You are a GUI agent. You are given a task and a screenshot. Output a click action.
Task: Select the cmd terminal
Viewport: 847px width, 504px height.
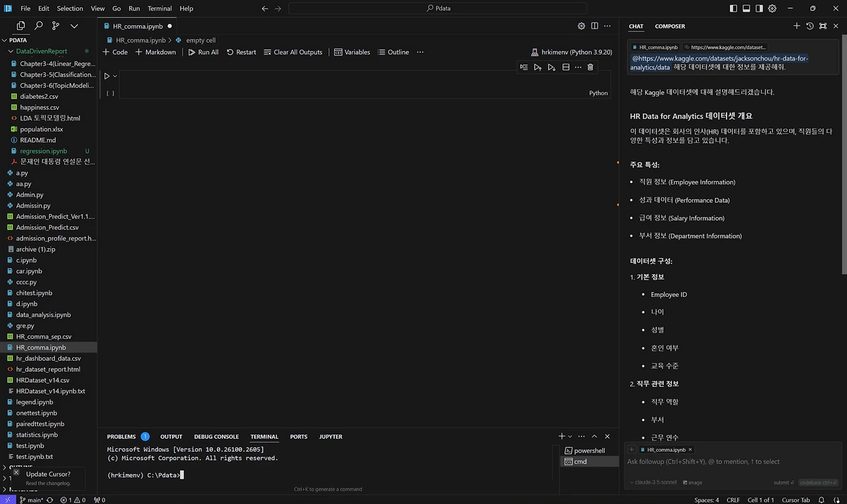[x=589, y=462]
